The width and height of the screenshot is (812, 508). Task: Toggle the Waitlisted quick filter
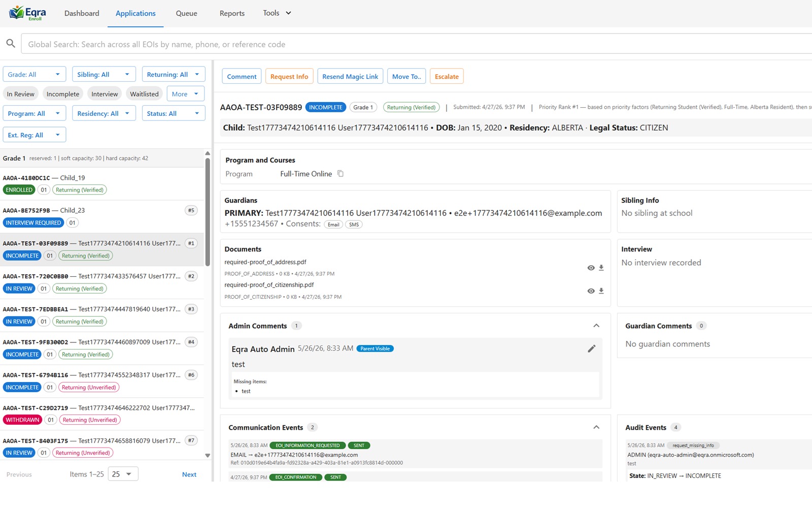click(144, 94)
